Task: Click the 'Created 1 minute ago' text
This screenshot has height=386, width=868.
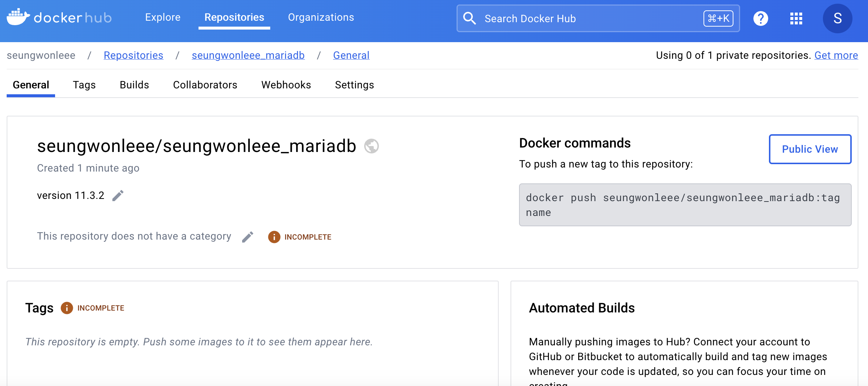Action: point(88,168)
